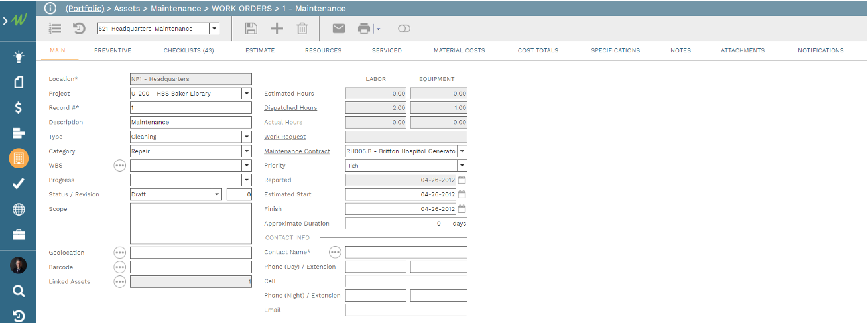
Task: Open the Type dropdown showing Cleaning
Action: click(x=247, y=137)
